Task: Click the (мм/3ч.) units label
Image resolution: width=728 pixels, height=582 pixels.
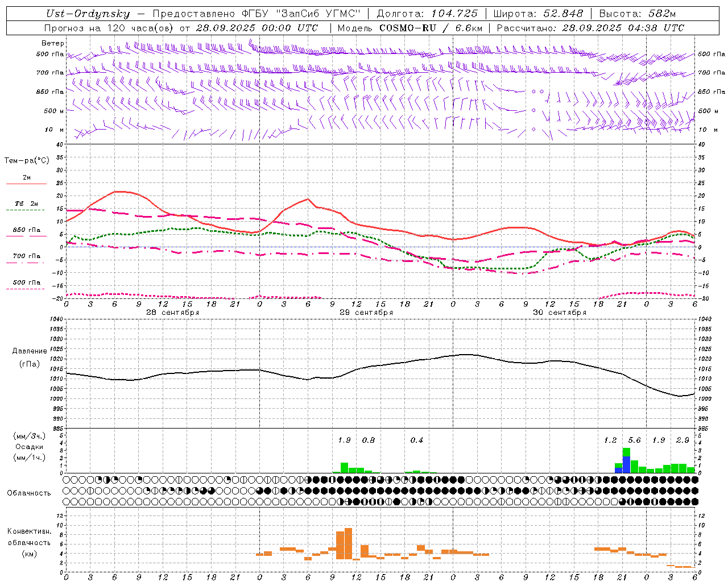Action: (x=30, y=436)
